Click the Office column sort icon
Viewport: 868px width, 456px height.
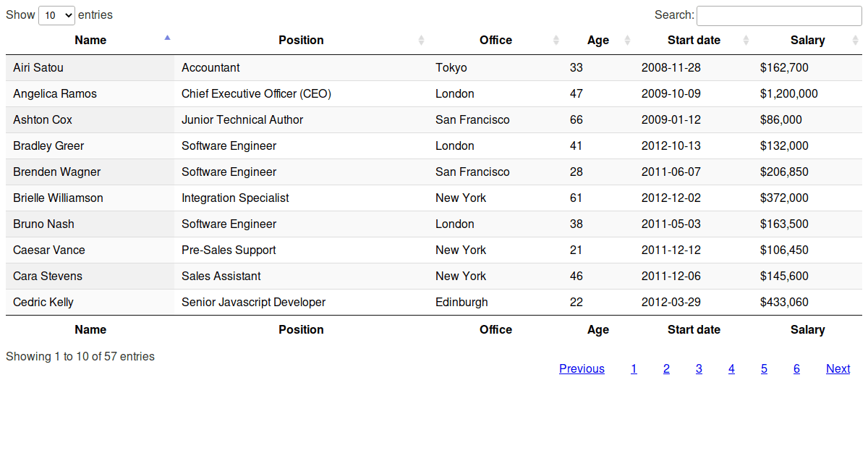(x=556, y=41)
